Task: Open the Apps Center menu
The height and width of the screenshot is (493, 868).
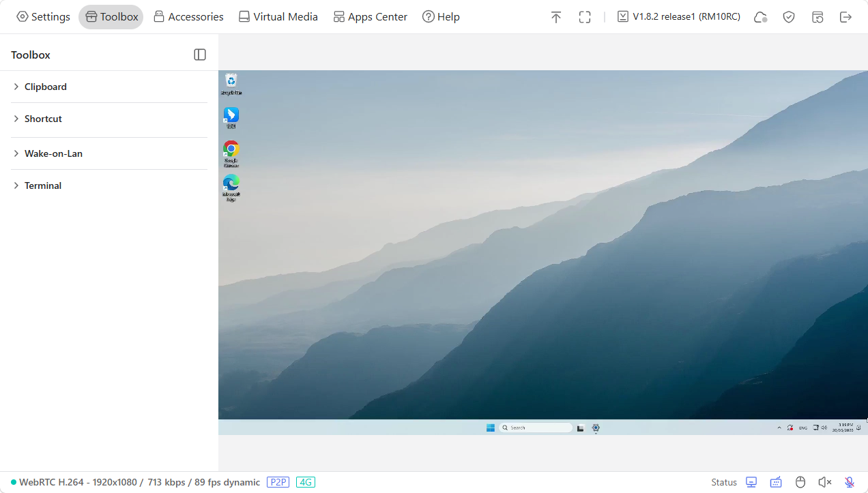Action: [370, 17]
